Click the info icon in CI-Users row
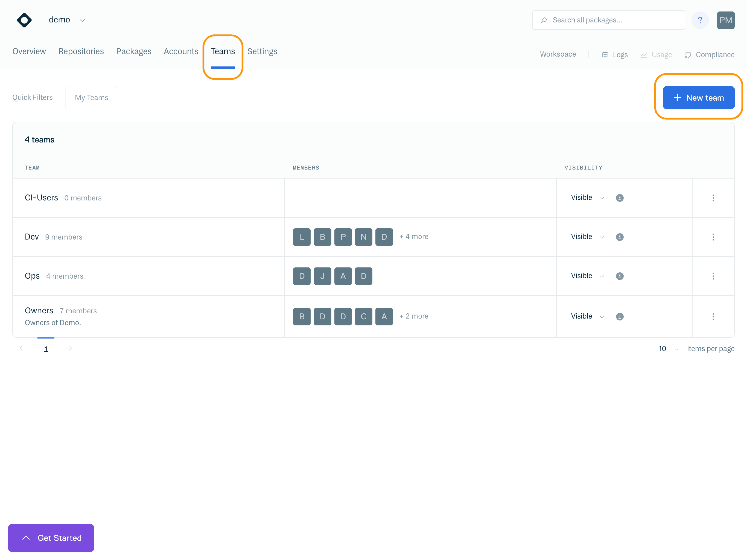The image size is (747, 560). tap(619, 198)
